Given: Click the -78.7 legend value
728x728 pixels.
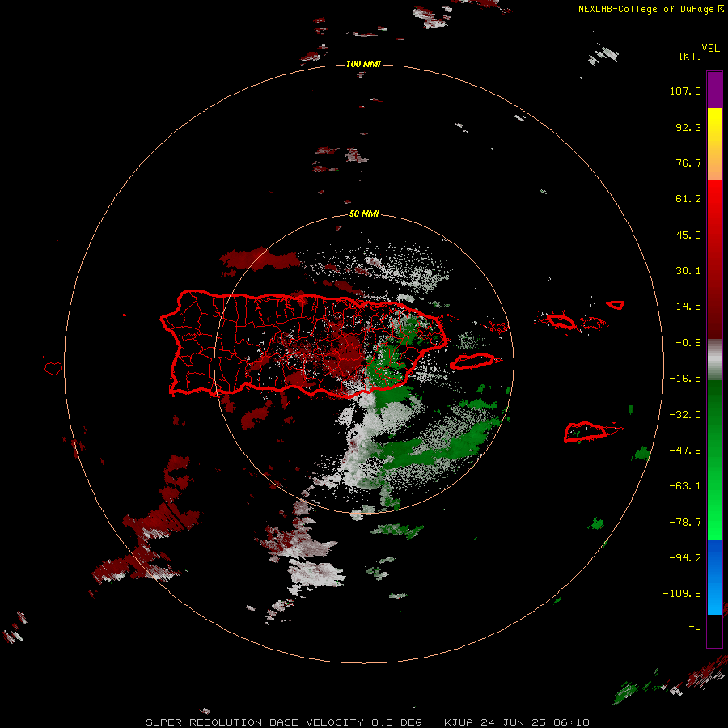Looking at the screenshot, I should click(685, 523).
